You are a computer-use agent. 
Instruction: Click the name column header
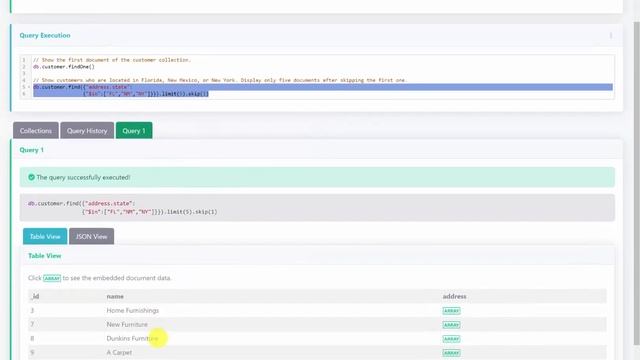pyautogui.click(x=115, y=296)
